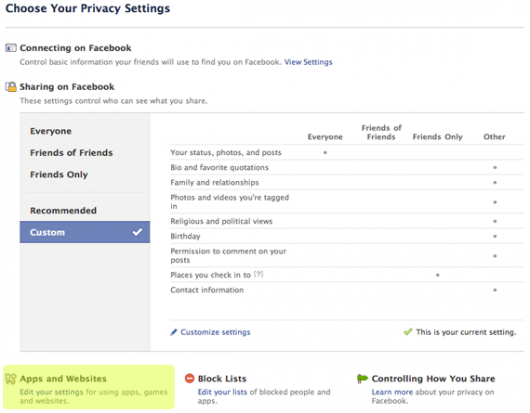Click the Other dot for Family and relationships
The image size is (530, 413).
coord(495,183)
